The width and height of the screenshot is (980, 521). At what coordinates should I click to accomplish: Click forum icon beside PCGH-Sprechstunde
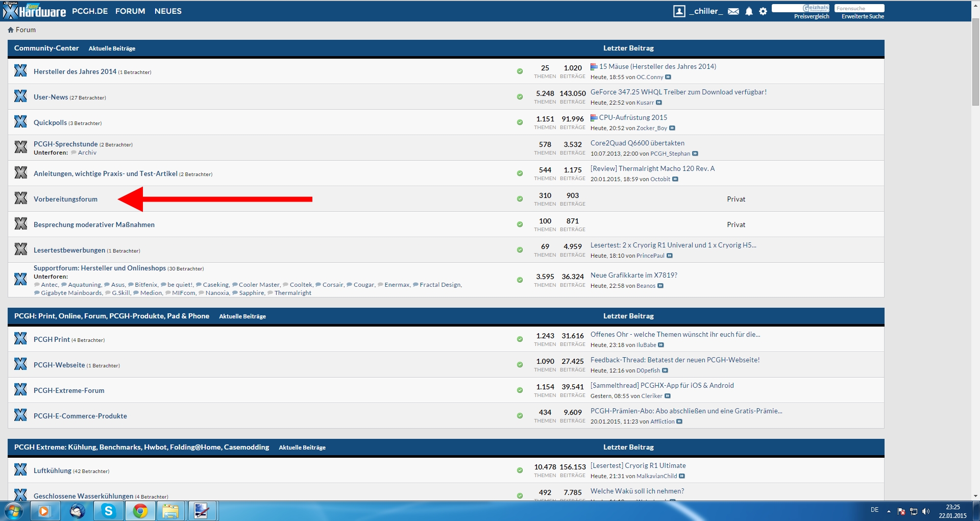20,147
